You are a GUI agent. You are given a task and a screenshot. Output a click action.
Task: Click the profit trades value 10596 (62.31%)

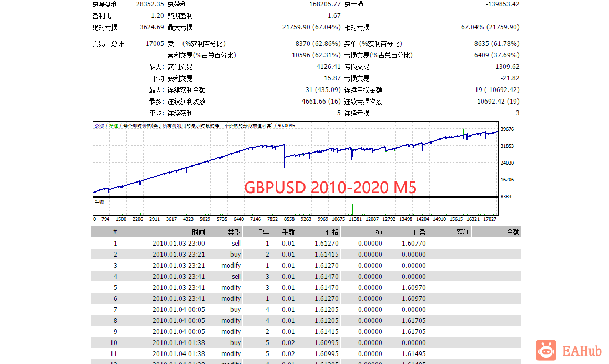point(316,55)
